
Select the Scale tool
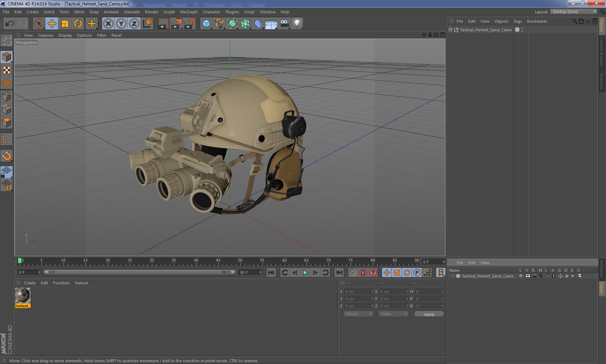point(65,24)
